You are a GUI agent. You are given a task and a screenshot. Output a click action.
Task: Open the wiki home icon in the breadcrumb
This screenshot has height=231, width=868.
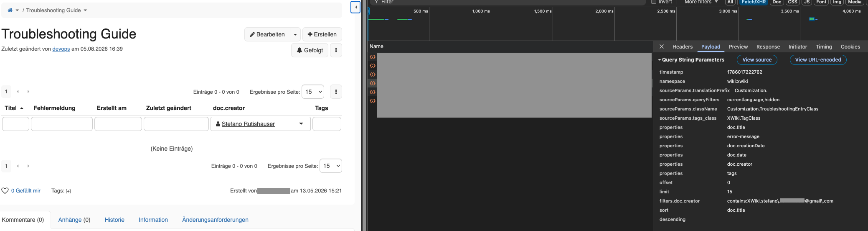10,10
